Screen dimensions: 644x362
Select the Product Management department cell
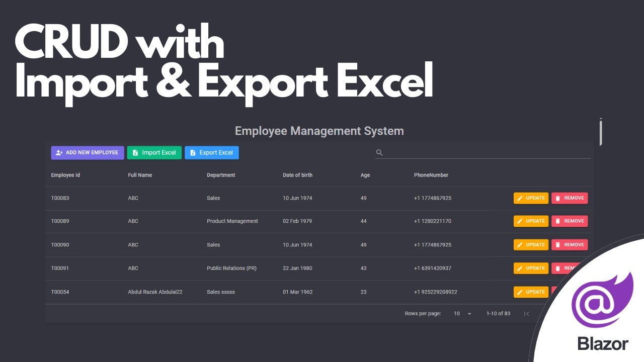click(x=232, y=221)
